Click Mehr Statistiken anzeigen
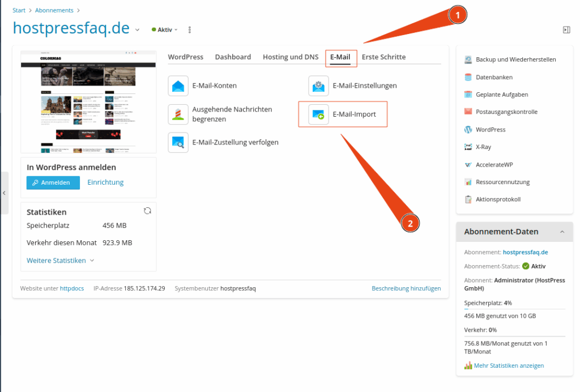 pyautogui.click(x=509, y=366)
